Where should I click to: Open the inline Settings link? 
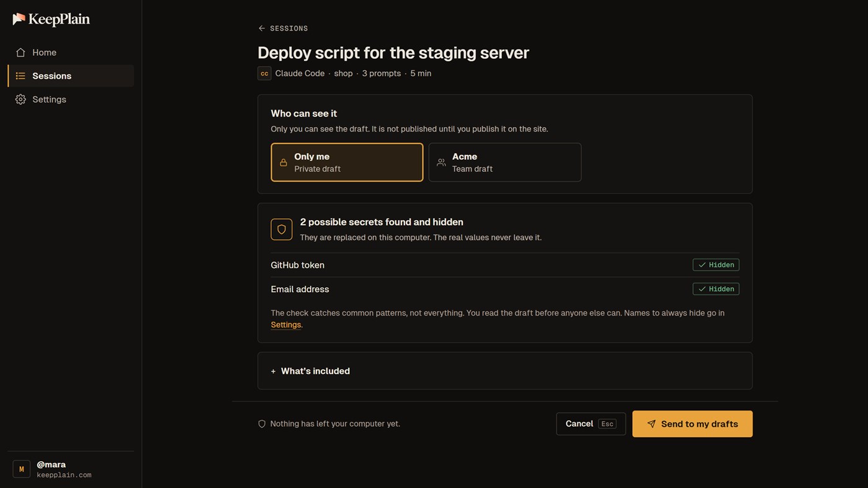pos(286,325)
